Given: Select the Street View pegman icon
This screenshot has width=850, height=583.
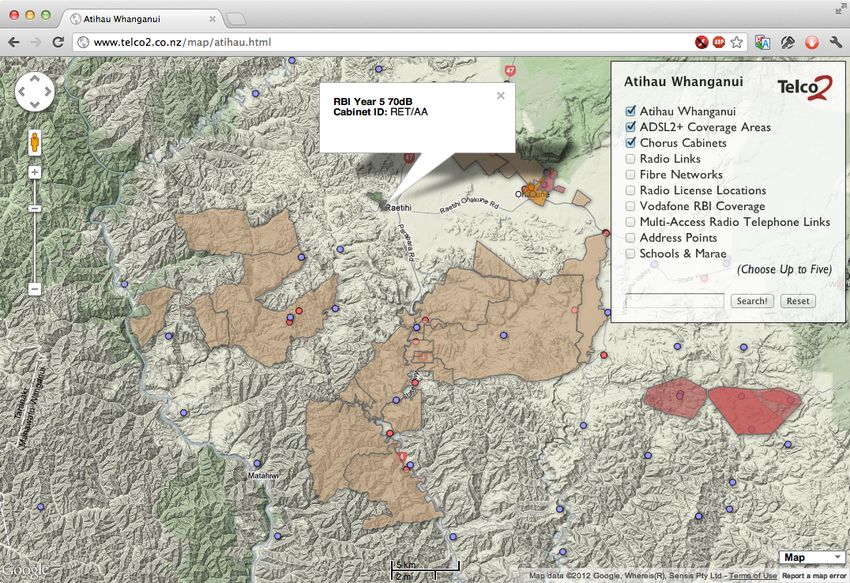Looking at the screenshot, I should 35,142.
